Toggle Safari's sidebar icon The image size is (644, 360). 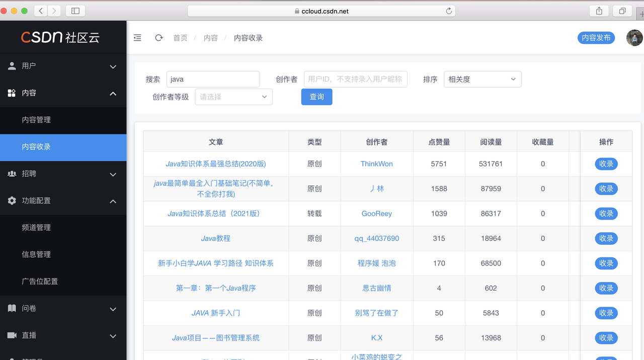75,11
